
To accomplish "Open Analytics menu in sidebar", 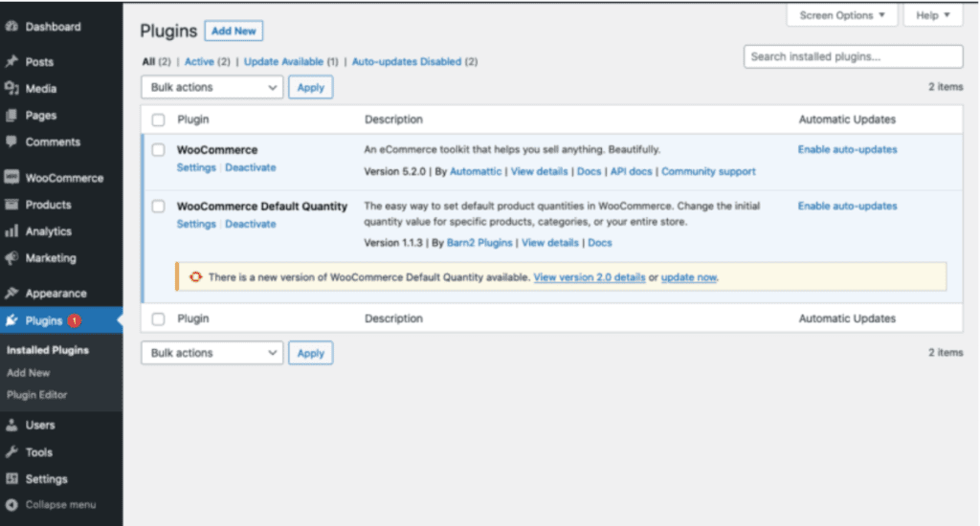I will pyautogui.click(x=48, y=231).
